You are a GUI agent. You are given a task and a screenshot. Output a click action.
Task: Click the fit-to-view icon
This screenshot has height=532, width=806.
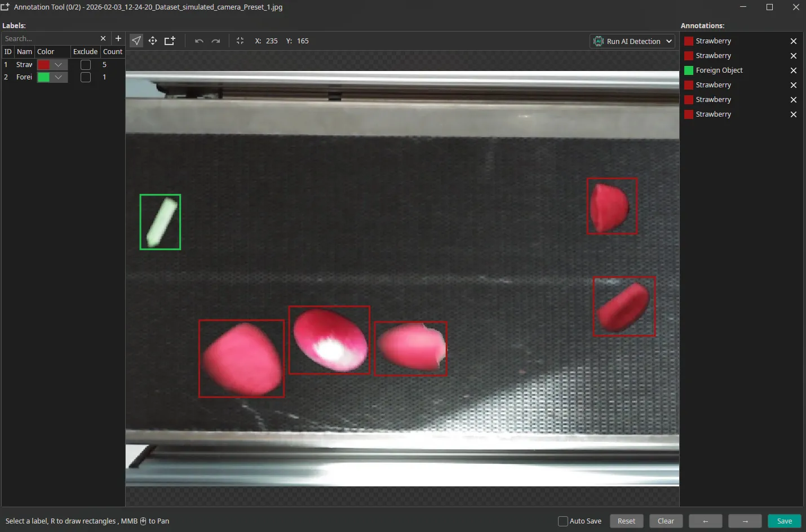[x=240, y=41]
